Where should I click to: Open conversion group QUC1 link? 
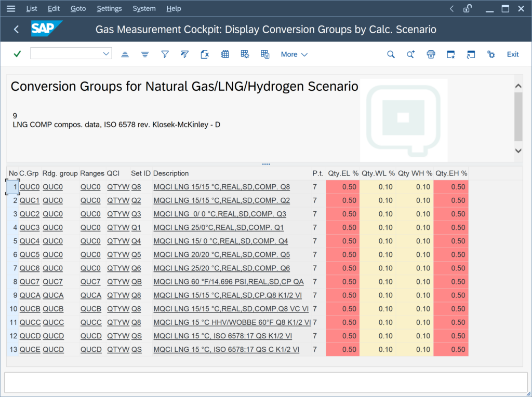coord(30,200)
